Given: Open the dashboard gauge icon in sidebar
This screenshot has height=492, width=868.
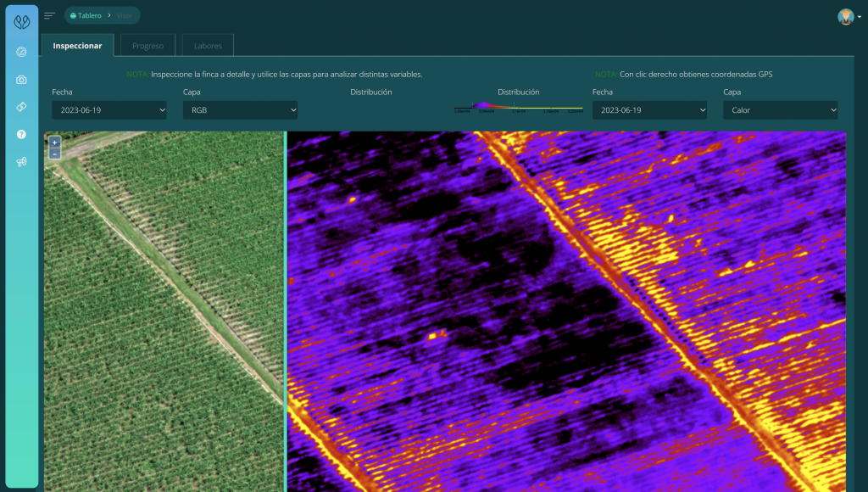Looking at the screenshot, I should click(22, 52).
